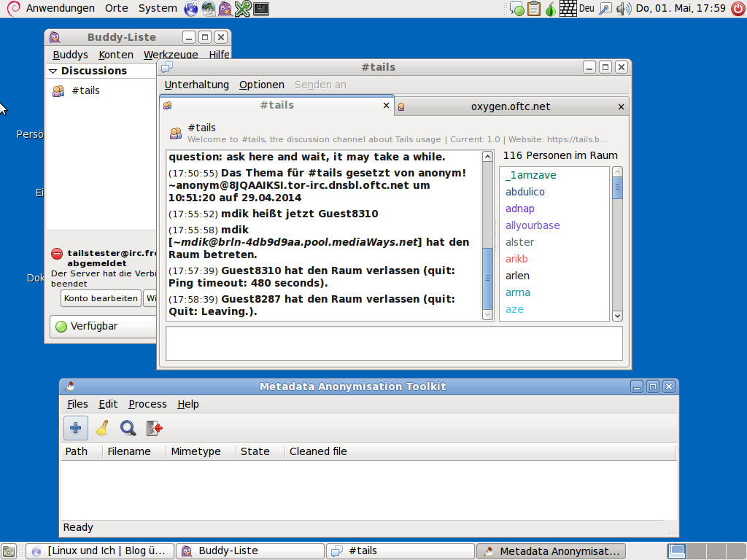Switch to the oxygen.oftc.net tab

(510, 106)
